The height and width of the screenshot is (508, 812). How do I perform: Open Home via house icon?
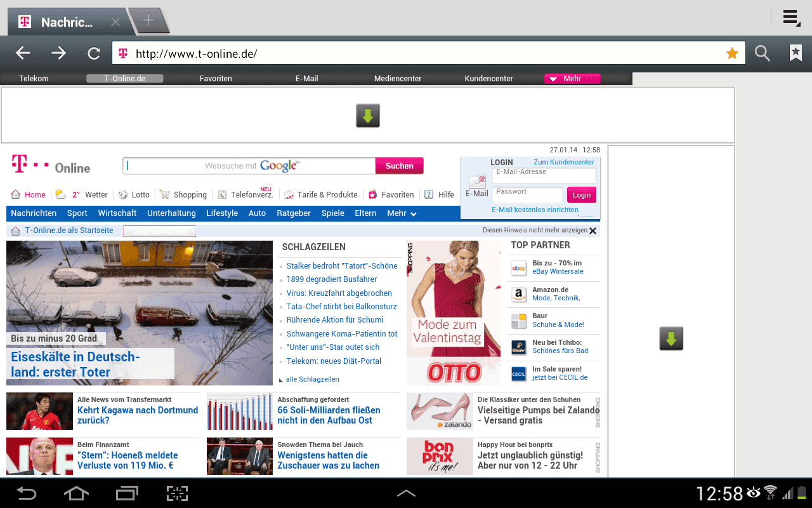pyautogui.click(x=16, y=194)
